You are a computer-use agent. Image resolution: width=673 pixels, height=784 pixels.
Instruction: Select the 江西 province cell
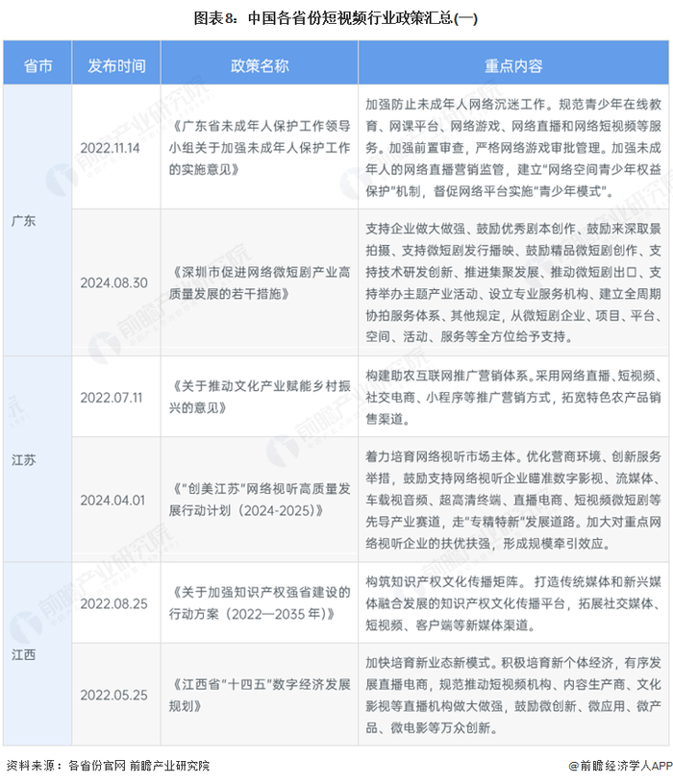[x=37, y=654]
